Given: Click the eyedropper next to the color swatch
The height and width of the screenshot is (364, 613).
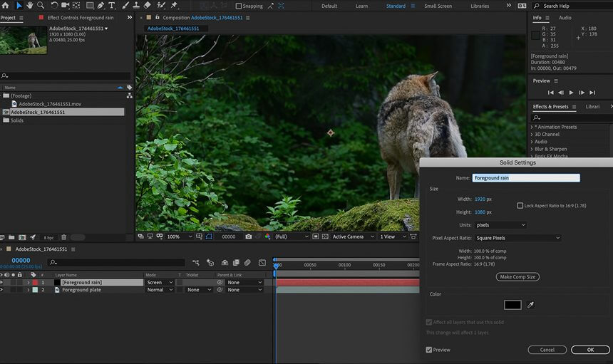Looking at the screenshot, I should tap(530, 305).
